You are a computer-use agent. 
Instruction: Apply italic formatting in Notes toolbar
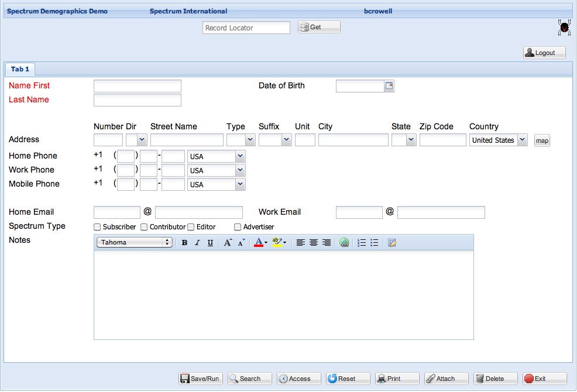[197, 243]
